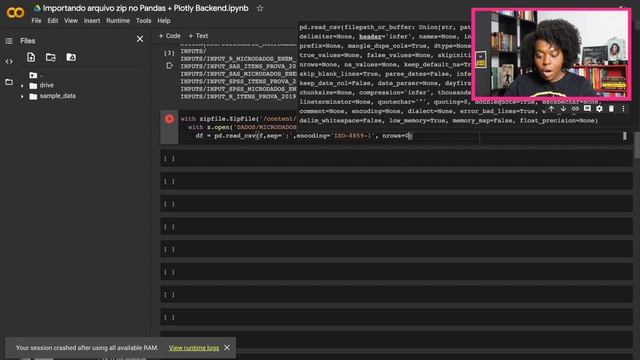Open the View menu
This screenshot has height=360, width=640.
[71, 21]
